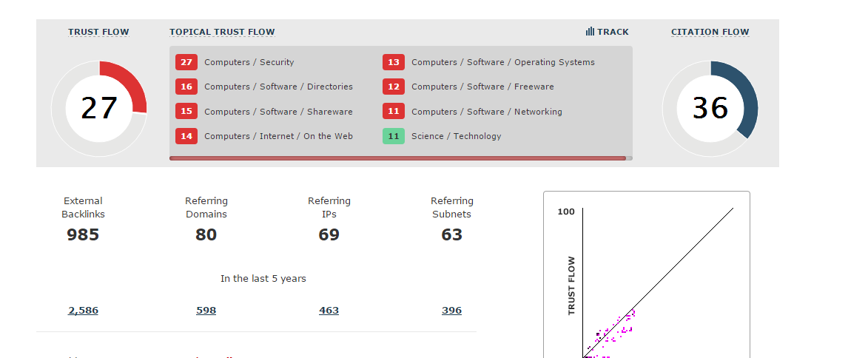
Task: Click the Referring Domains label
Action: pyautogui.click(x=206, y=208)
